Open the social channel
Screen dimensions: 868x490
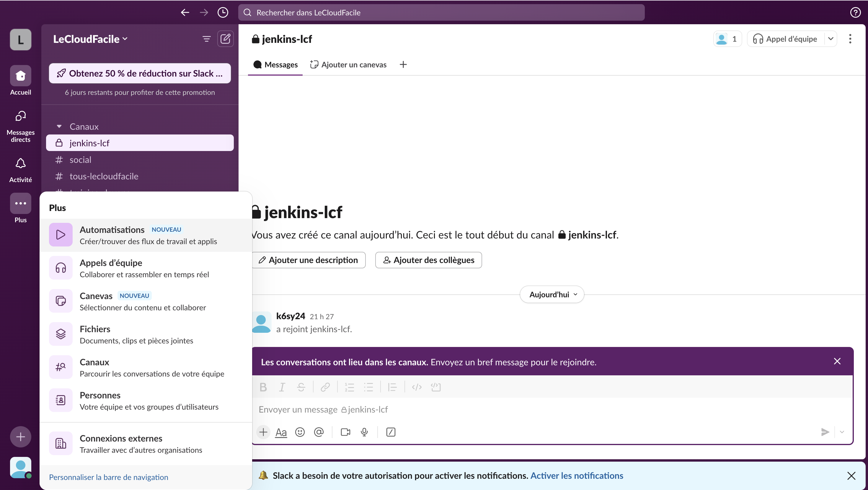tap(80, 160)
